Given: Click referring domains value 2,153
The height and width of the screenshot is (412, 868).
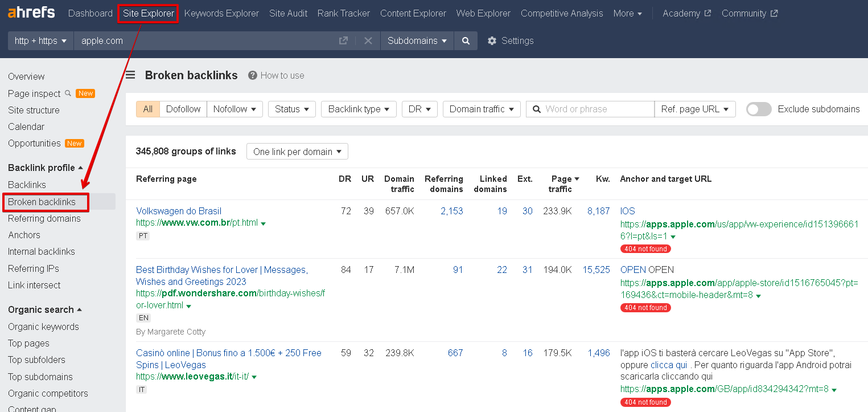Looking at the screenshot, I should point(452,211).
